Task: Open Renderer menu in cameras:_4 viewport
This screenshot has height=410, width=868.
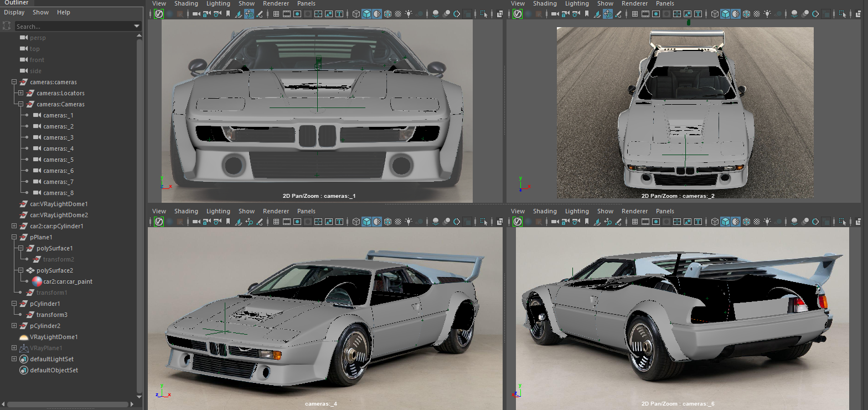Action: (276, 211)
